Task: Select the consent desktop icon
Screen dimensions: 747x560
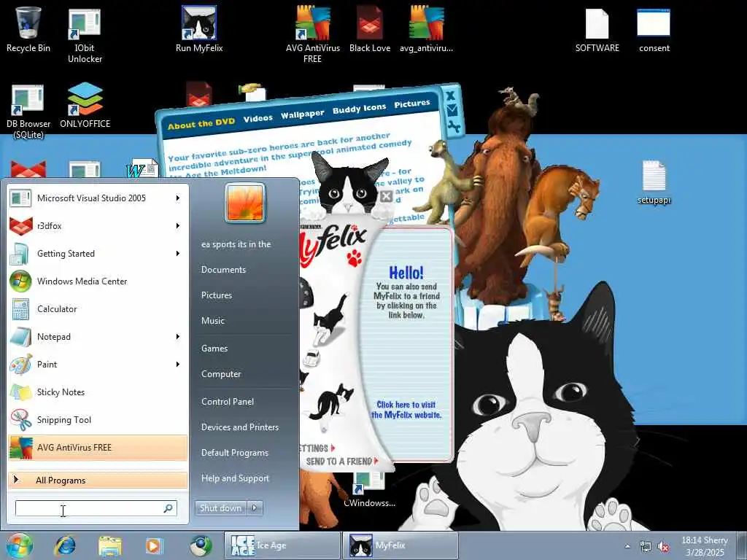Action: (x=654, y=31)
